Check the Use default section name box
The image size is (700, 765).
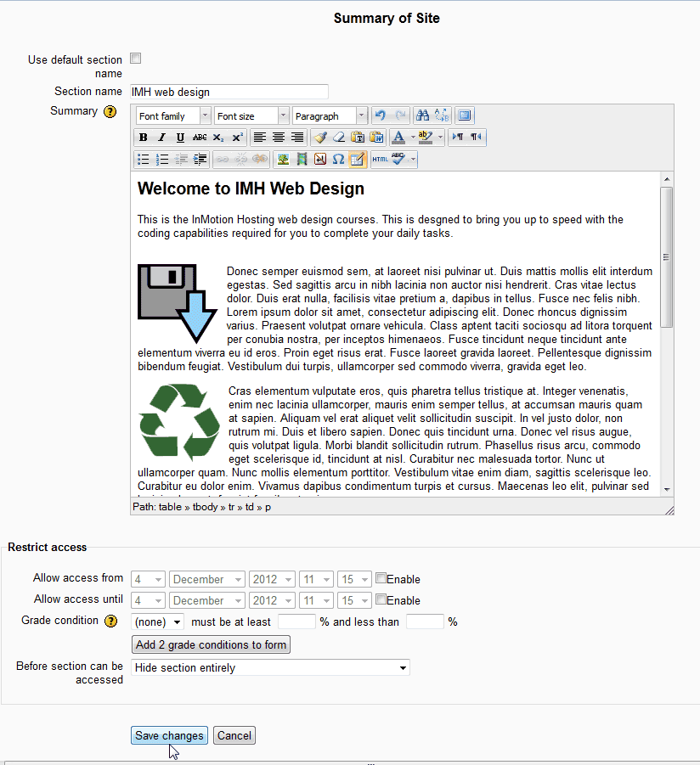[135, 59]
